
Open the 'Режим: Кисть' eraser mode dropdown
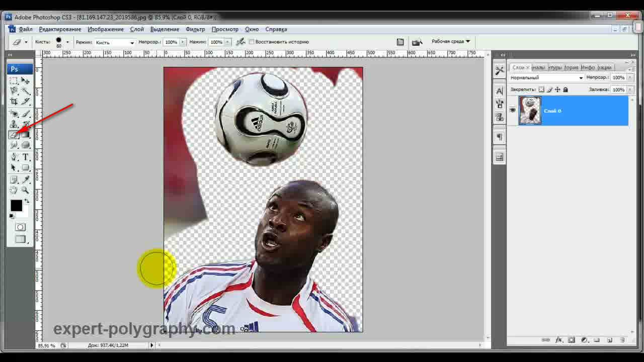click(x=115, y=43)
